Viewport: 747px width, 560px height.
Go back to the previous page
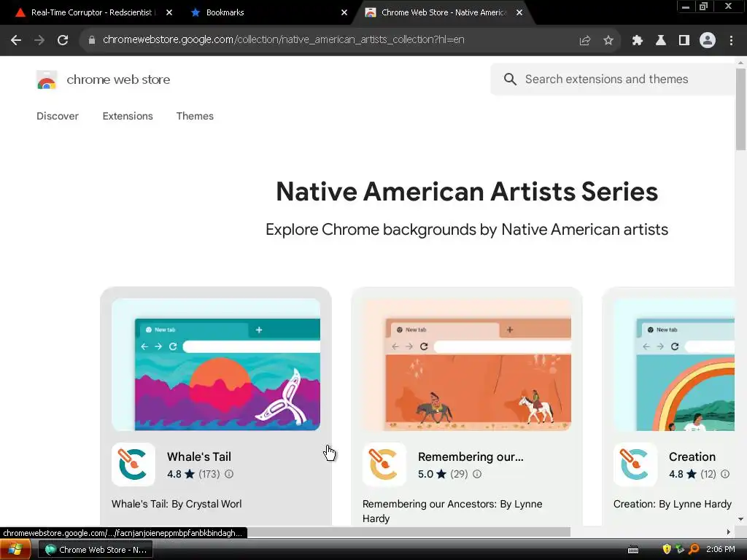tap(16, 40)
